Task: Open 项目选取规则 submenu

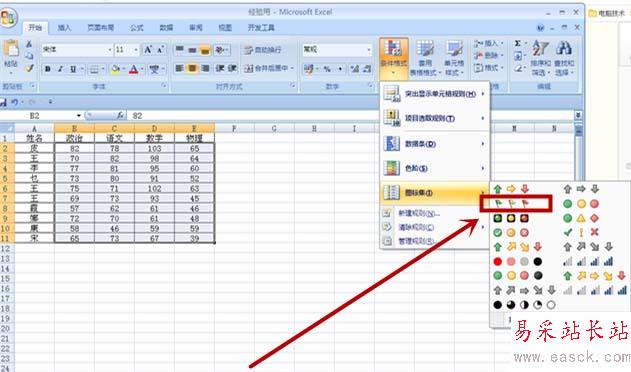Action: pos(435,118)
